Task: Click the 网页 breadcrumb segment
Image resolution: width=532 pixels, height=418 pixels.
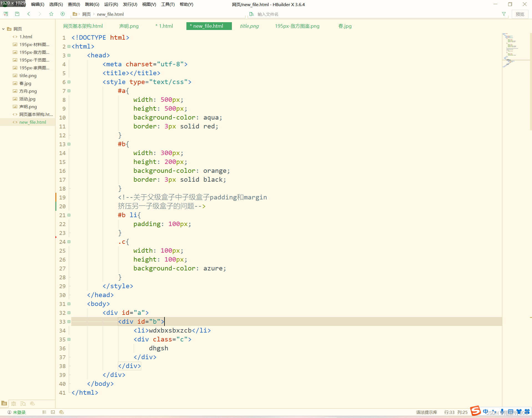Action: (x=87, y=14)
